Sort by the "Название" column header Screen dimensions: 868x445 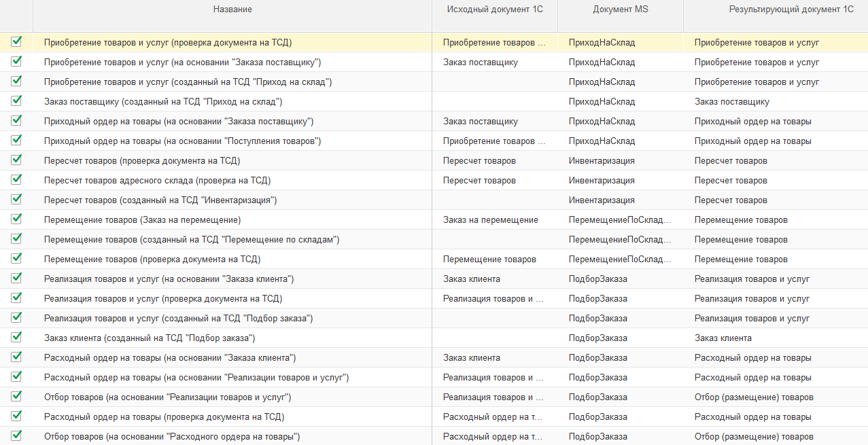232,10
